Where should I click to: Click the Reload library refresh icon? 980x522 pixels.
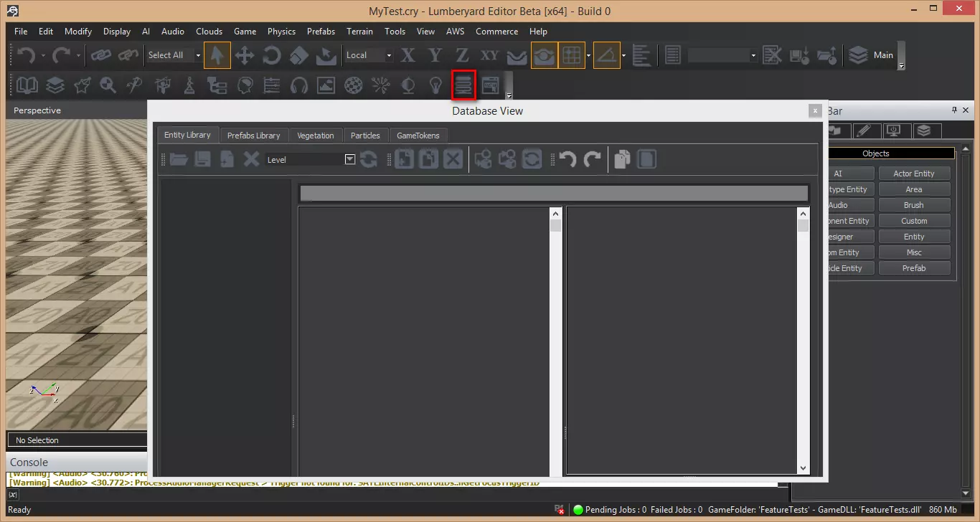pyautogui.click(x=369, y=159)
